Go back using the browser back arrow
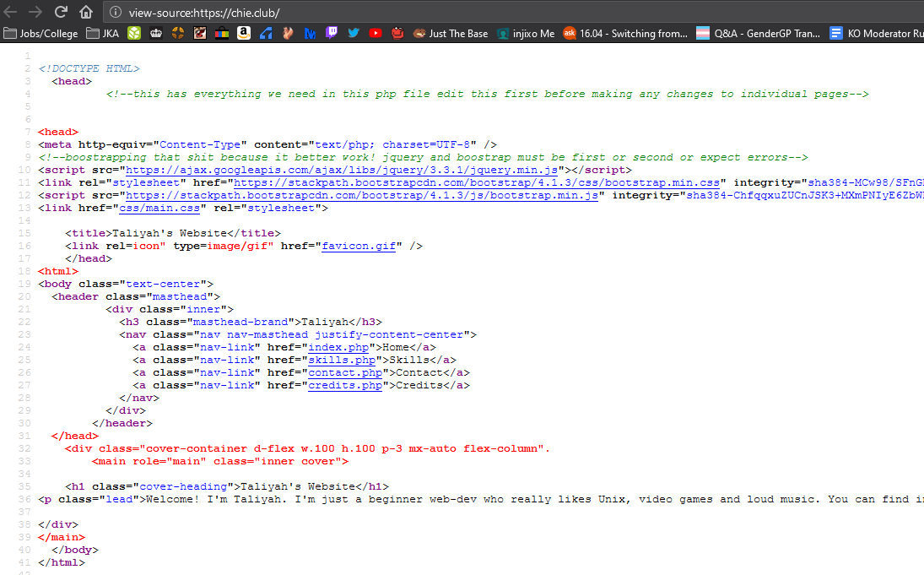Image resolution: width=924 pixels, height=575 pixels. [x=11, y=12]
